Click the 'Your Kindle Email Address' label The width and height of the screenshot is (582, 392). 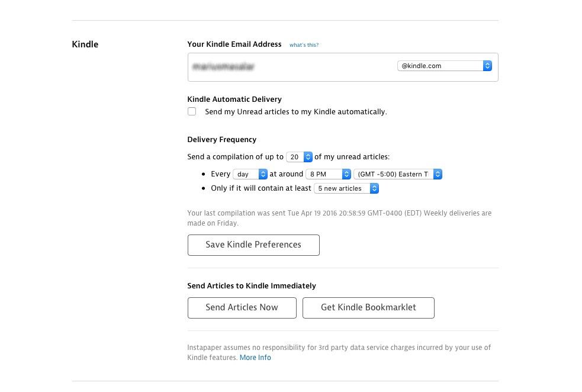point(234,44)
